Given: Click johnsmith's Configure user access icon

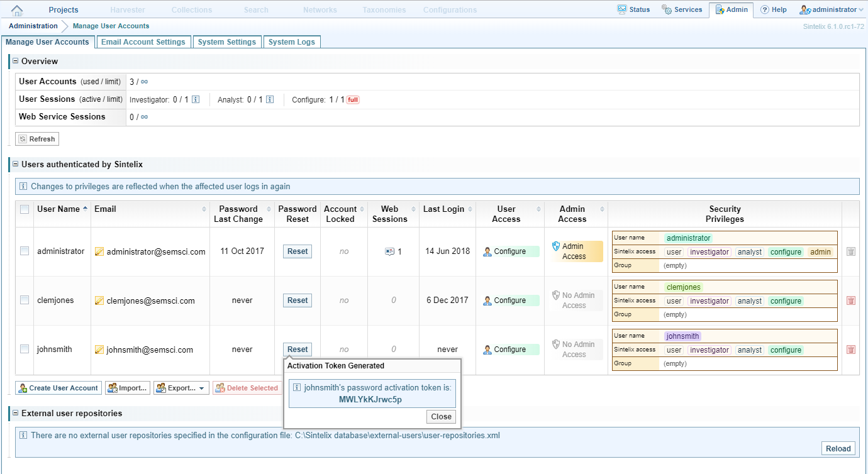Looking at the screenshot, I should point(487,350).
